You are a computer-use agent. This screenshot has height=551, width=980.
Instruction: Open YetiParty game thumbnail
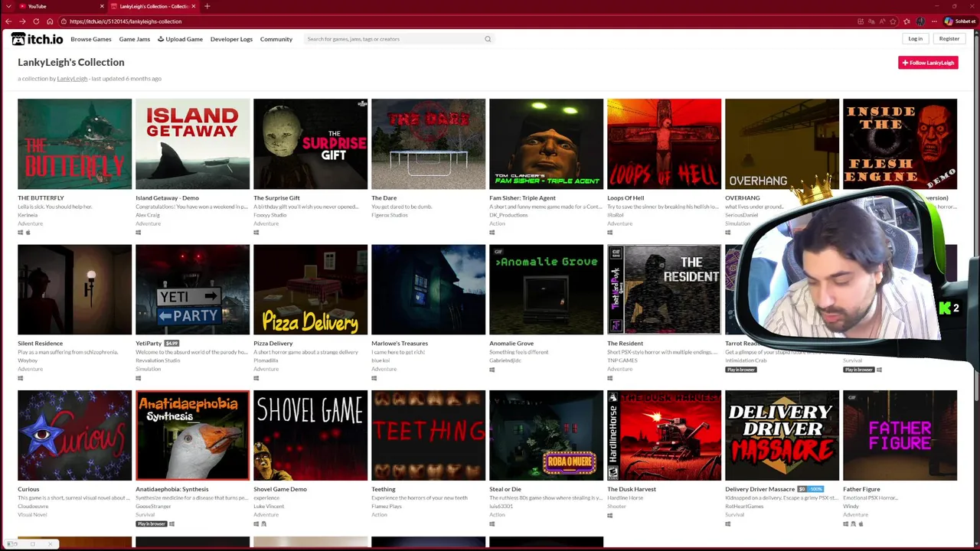[193, 290]
